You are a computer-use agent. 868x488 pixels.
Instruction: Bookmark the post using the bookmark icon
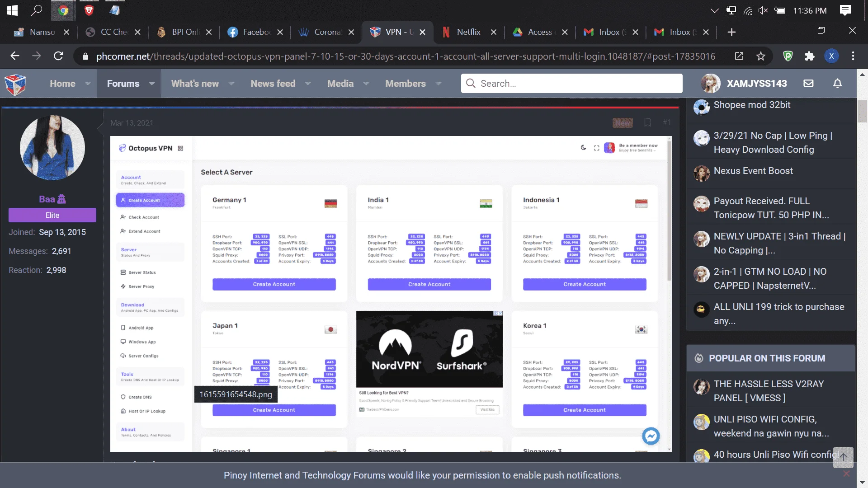coord(647,122)
